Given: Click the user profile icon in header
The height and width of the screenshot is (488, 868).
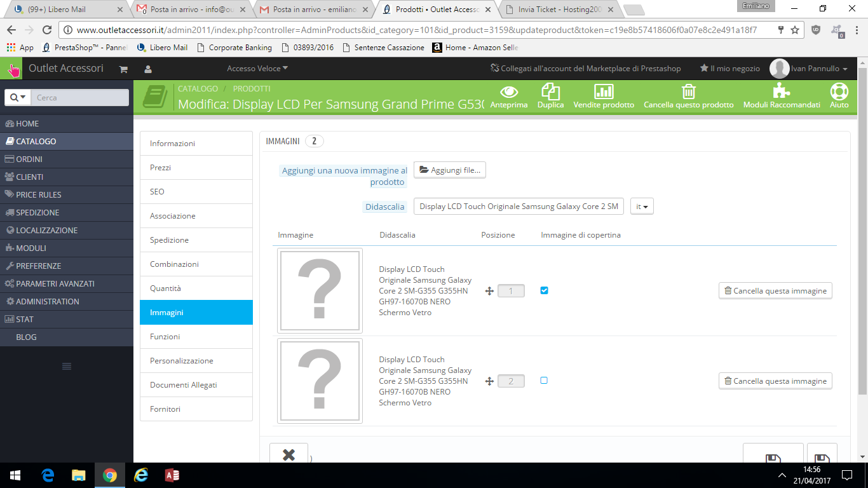Looking at the screenshot, I should 148,69.
